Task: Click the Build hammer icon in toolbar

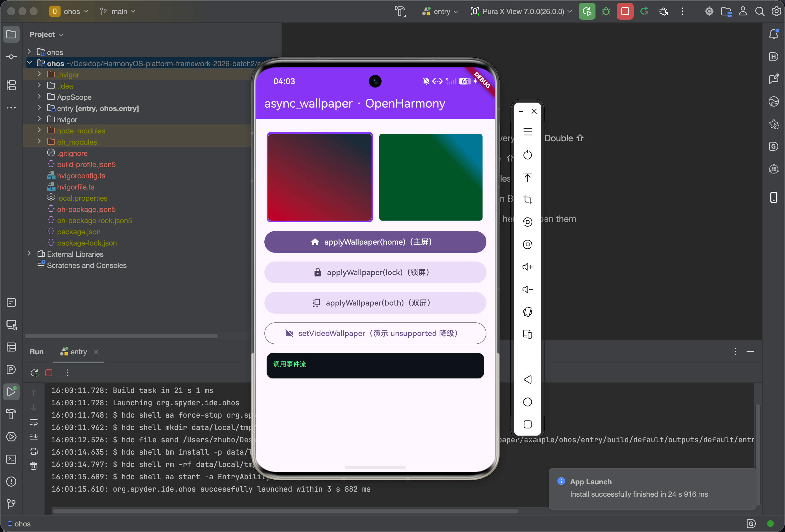Action: coord(400,11)
